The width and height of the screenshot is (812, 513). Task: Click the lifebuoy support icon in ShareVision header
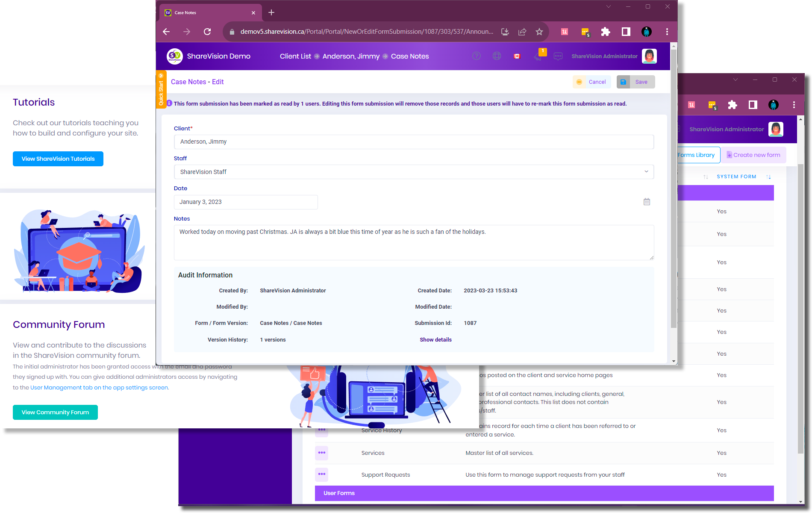(497, 56)
